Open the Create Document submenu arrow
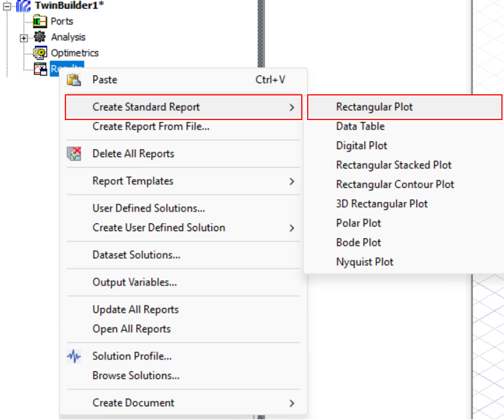The height and width of the screenshot is (420, 504). pos(292,403)
